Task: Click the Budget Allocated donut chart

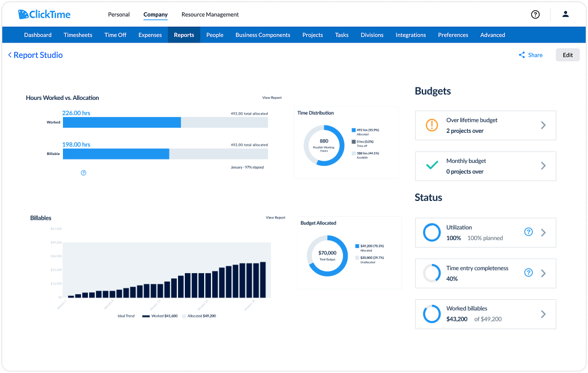Action: click(x=327, y=255)
